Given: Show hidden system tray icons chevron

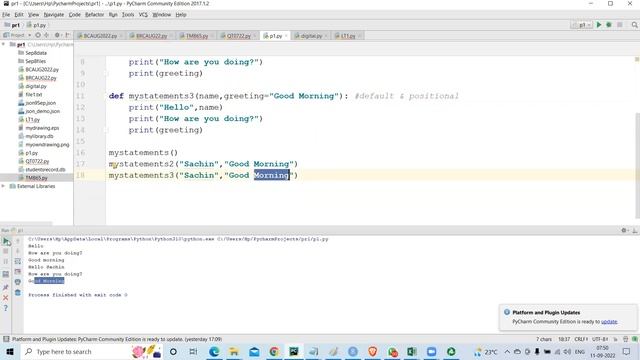Looking at the screenshot, I should (507, 351).
